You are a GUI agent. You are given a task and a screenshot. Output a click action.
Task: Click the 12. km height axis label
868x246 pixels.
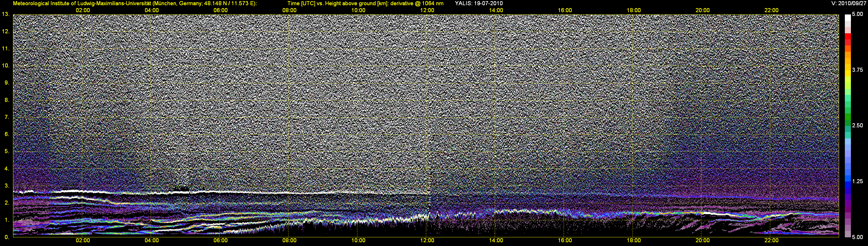(6, 31)
